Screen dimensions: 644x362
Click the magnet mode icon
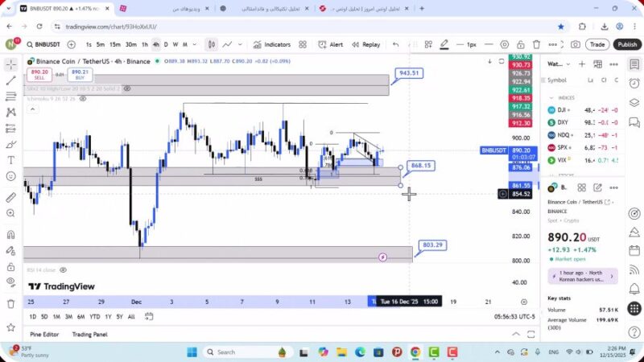[10, 235]
